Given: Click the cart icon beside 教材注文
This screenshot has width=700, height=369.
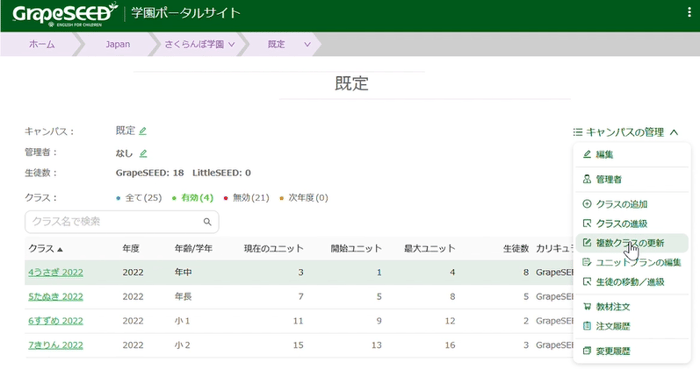Looking at the screenshot, I should point(587,307).
